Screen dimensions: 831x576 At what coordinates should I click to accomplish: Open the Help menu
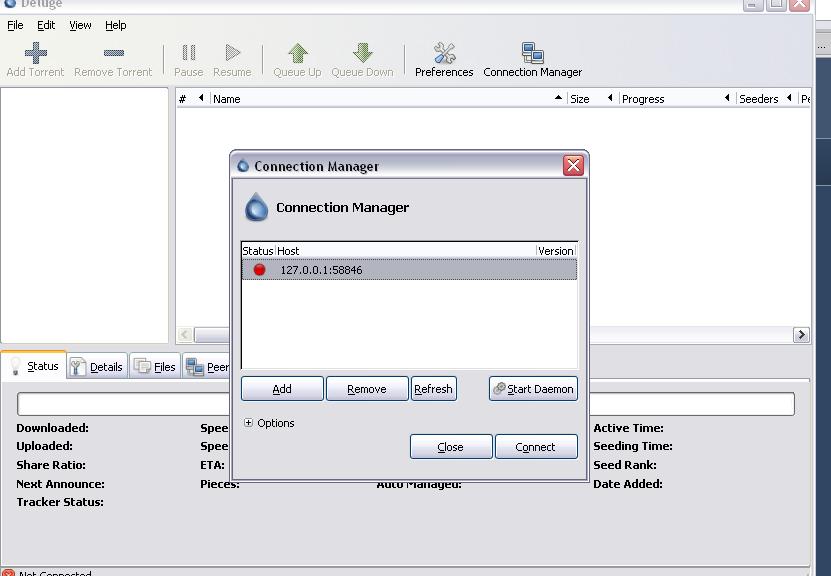[x=116, y=25]
